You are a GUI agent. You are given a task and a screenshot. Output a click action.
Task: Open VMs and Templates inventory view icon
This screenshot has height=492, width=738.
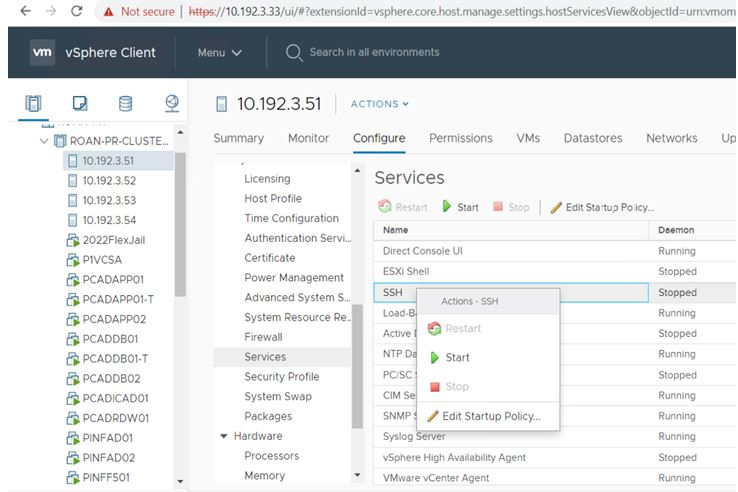(80, 103)
